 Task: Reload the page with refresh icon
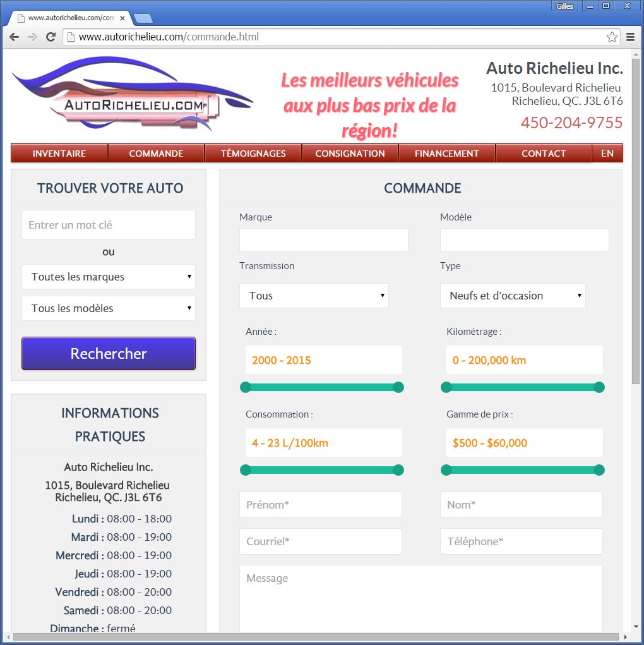coord(51,37)
